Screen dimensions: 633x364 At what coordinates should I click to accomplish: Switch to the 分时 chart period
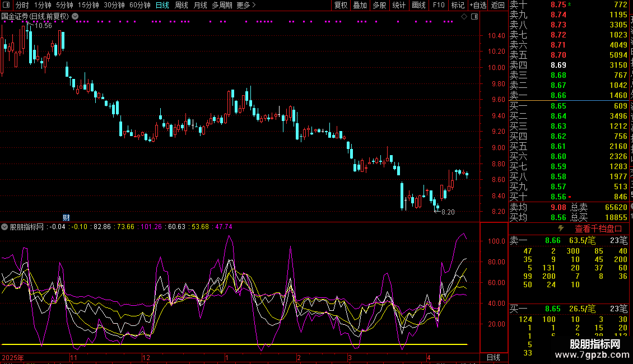[22, 5]
